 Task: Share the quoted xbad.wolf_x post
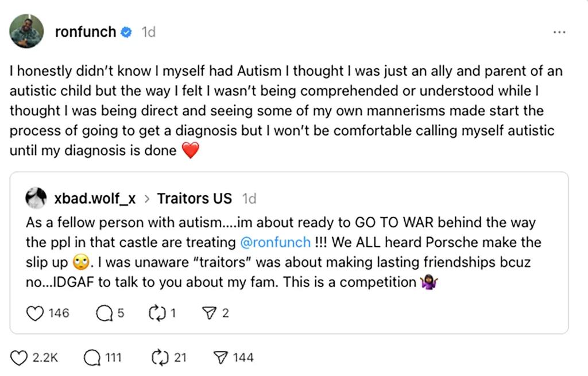pyautogui.click(x=210, y=313)
